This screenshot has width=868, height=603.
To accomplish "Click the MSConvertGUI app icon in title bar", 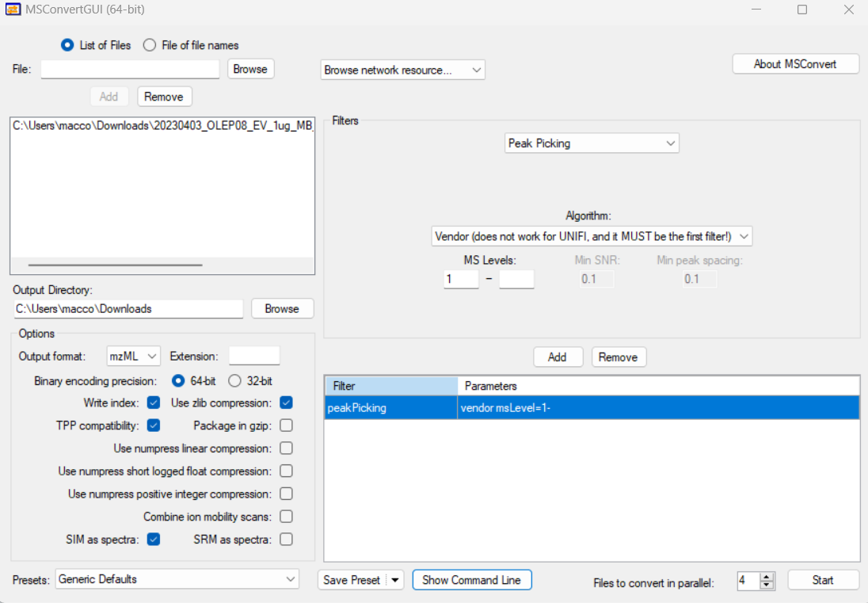I will click(13, 10).
